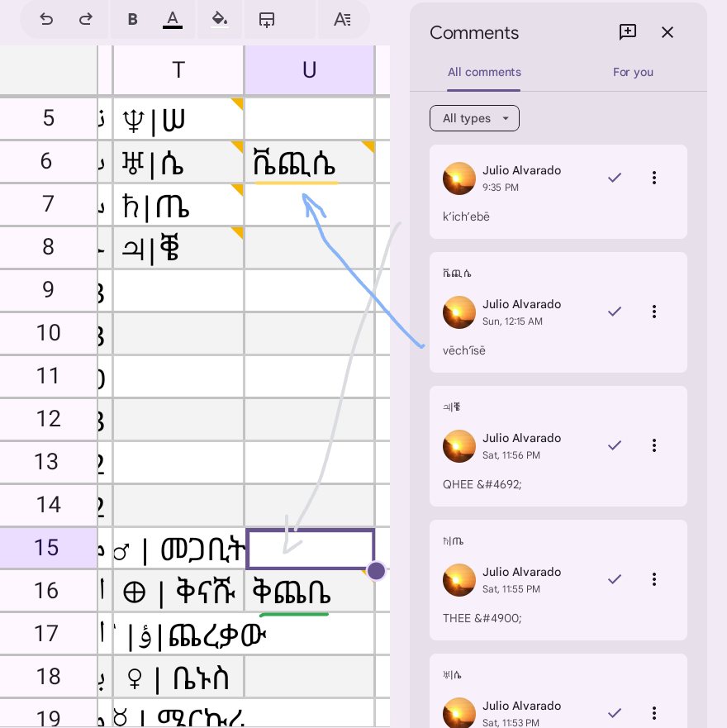
Task: Select cell U16 containing ቅጨቤ
Action: point(309,591)
